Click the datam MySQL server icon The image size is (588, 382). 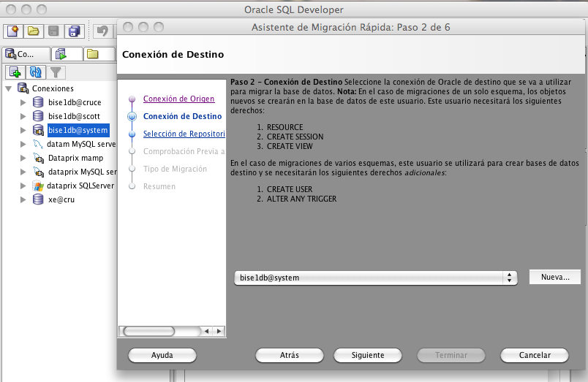point(38,144)
